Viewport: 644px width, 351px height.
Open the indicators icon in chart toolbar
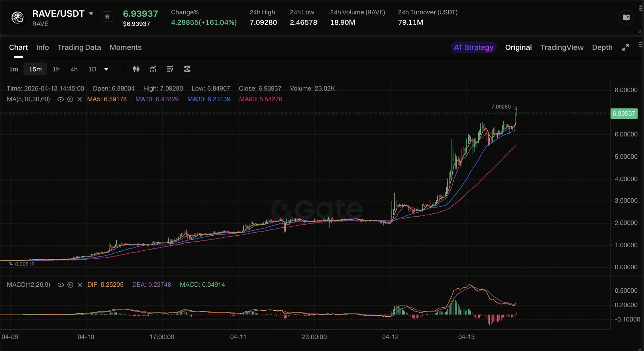(x=153, y=69)
